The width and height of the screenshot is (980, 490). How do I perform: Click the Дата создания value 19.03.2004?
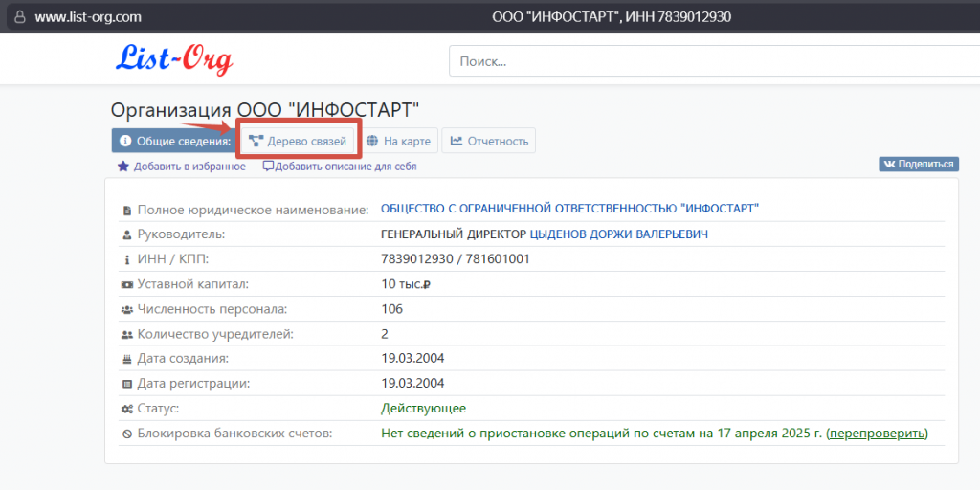point(412,359)
